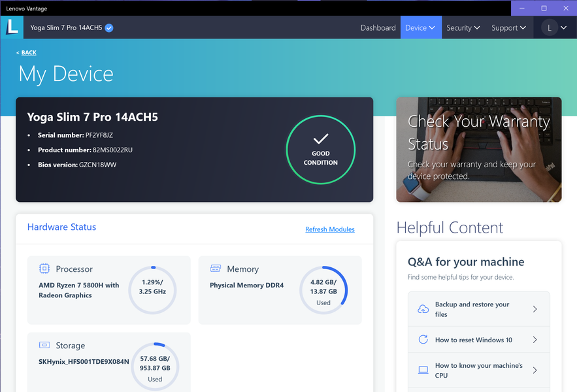Image resolution: width=577 pixels, height=392 pixels.
Task: Click the Good Condition status circle
Action: [x=320, y=150]
